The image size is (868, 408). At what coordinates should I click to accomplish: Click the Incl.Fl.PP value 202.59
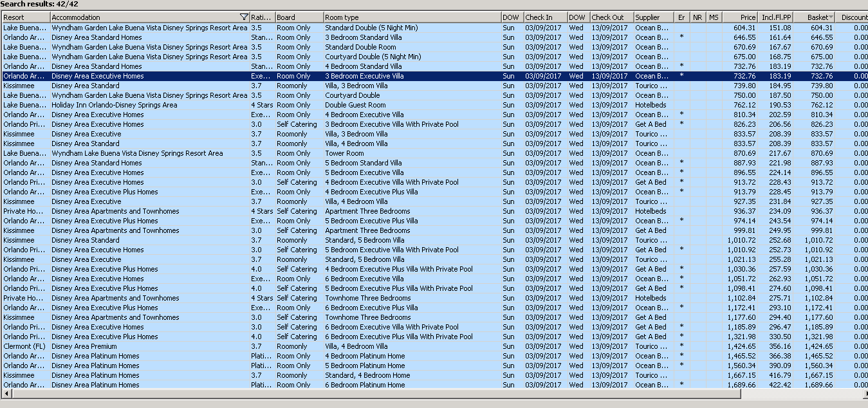point(781,115)
